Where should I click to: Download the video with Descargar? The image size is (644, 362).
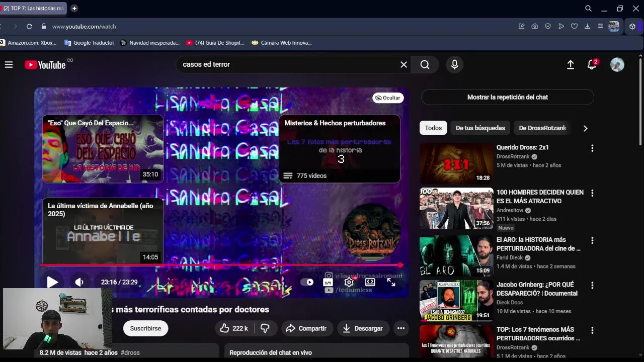click(362, 328)
